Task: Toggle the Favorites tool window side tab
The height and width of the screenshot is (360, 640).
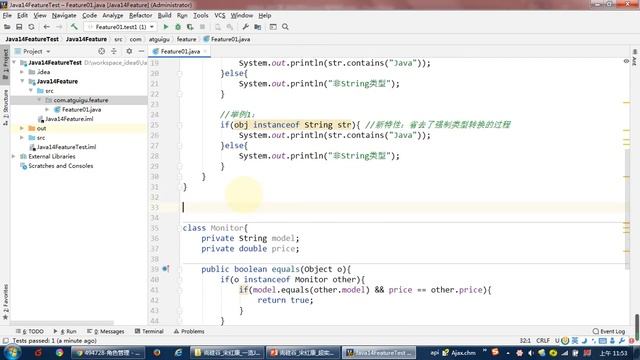Action: (x=5, y=302)
